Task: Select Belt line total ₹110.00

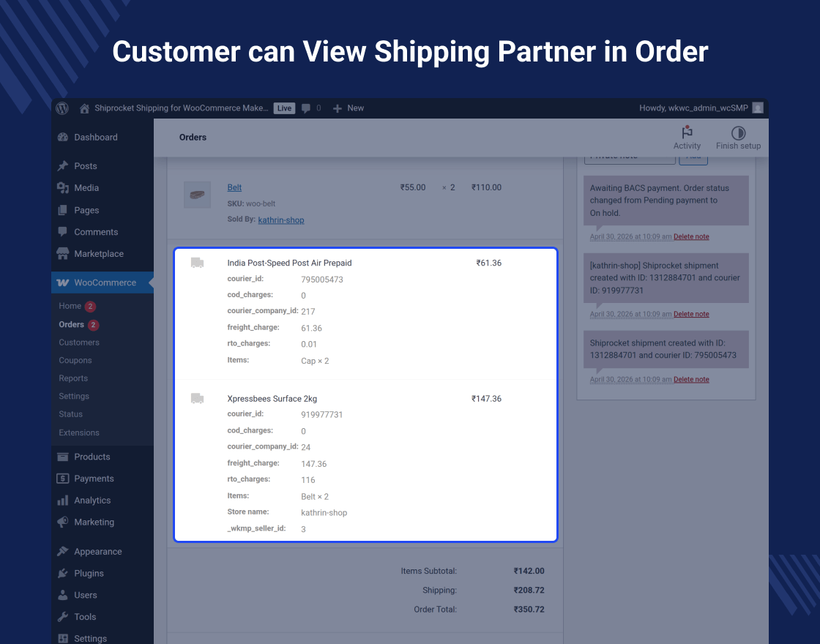Action: (486, 187)
